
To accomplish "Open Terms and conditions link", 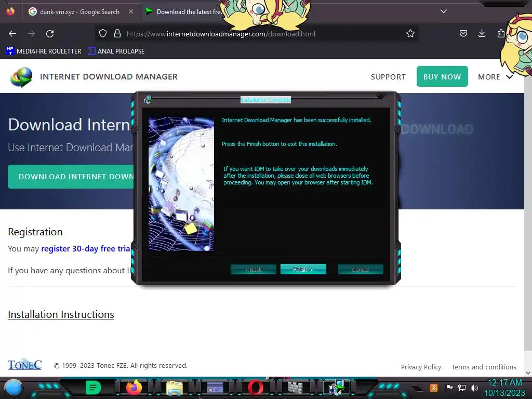I will click(484, 367).
